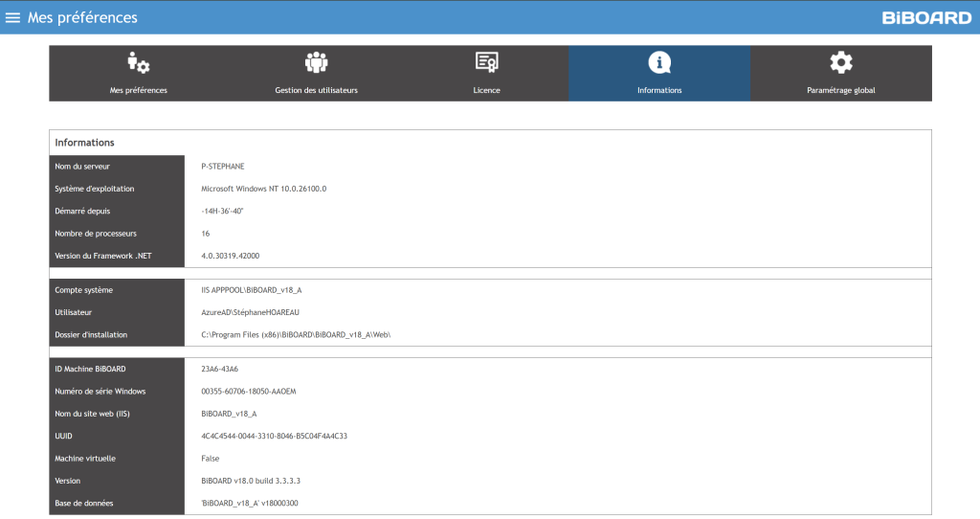Open Gestion des utilisateurs tab label
This screenshot has width=980, height=519.
(316, 90)
